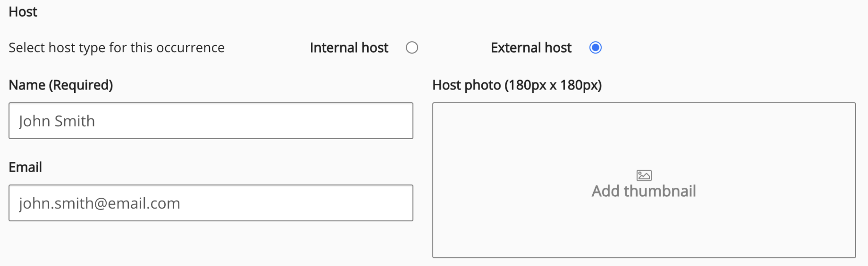Click the Host photo label

pyautogui.click(x=517, y=85)
